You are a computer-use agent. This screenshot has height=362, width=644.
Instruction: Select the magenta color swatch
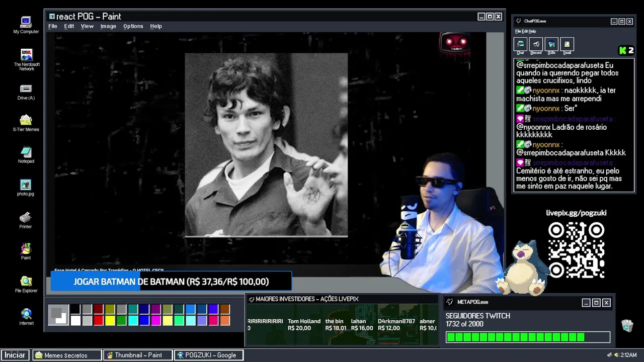coord(156,320)
